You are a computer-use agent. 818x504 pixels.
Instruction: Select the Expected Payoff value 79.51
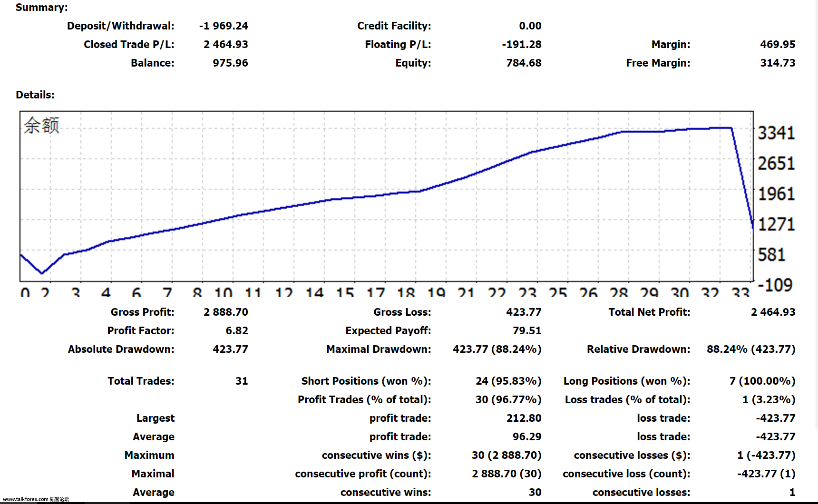point(527,330)
